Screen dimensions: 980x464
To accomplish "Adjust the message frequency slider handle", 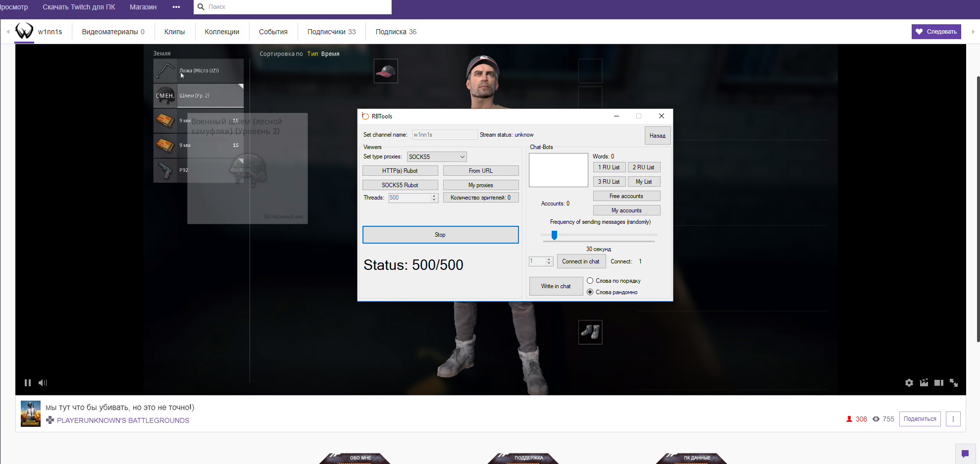I will [555, 235].
